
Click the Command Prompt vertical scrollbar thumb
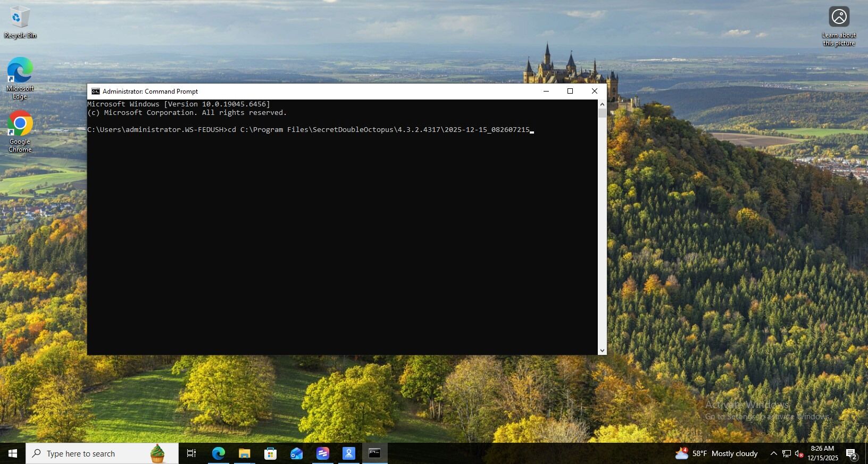click(602, 113)
